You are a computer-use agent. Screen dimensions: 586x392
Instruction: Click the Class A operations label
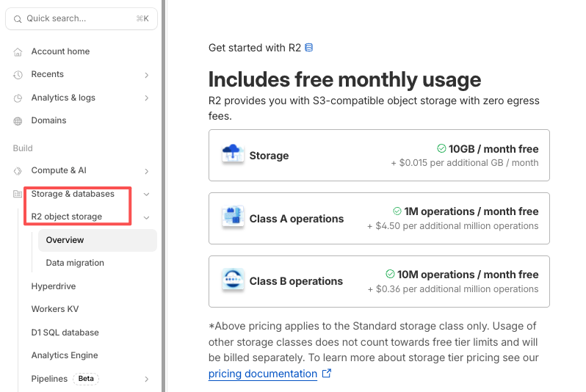point(297,219)
